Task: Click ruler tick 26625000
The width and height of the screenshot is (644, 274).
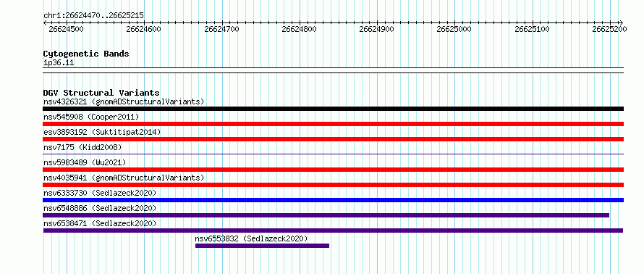Action: [x=454, y=29]
